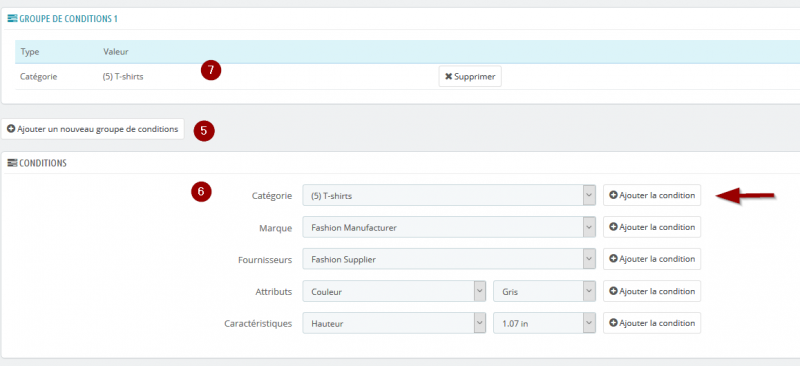800x366 pixels.
Task: Open the Fournisseurs dropdown Fashion Supplier
Action: click(x=449, y=259)
